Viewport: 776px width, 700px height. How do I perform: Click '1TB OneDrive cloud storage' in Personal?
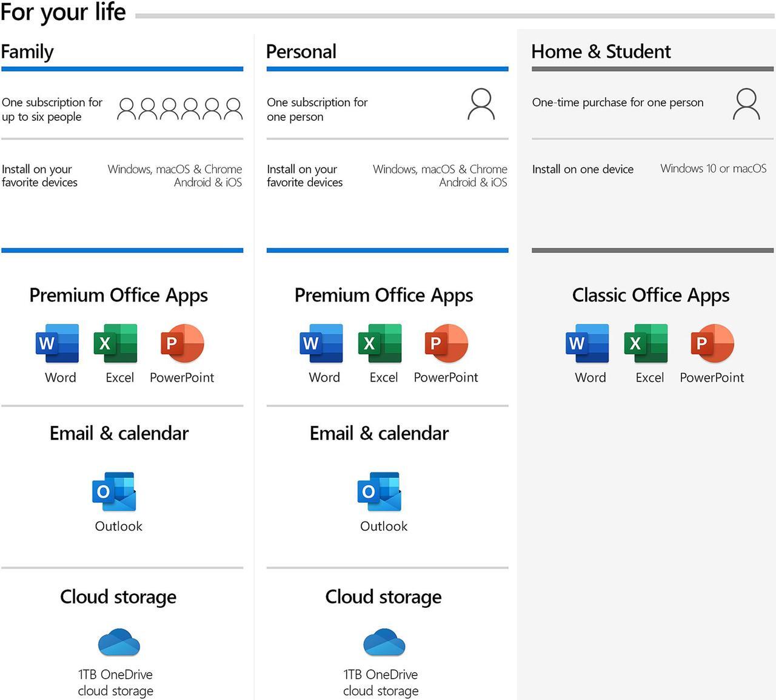click(381, 682)
